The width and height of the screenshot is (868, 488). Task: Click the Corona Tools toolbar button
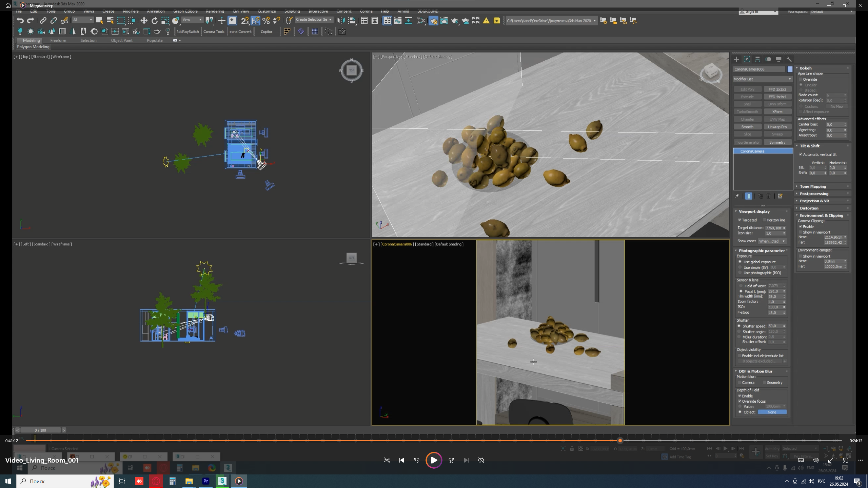(214, 32)
